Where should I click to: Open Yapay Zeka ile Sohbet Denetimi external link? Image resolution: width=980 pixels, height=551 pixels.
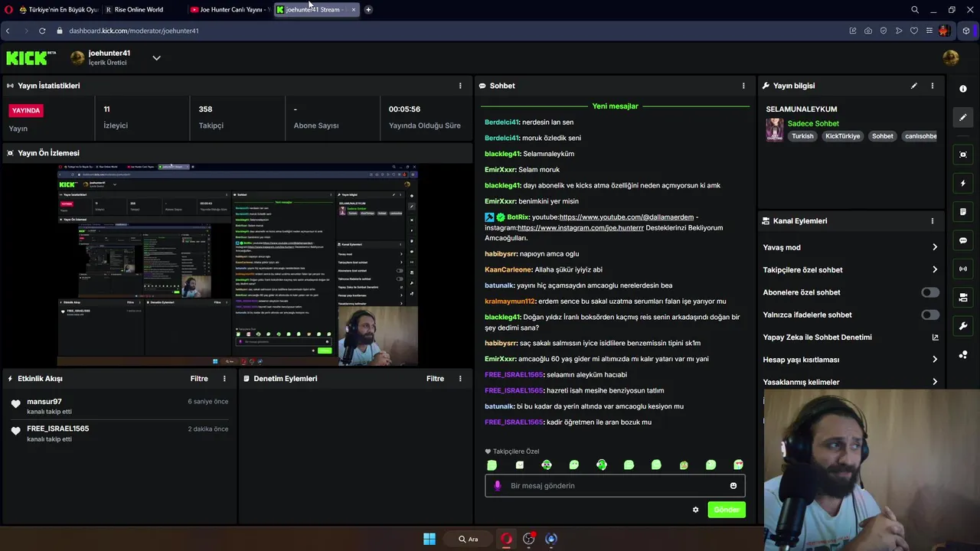pos(935,337)
